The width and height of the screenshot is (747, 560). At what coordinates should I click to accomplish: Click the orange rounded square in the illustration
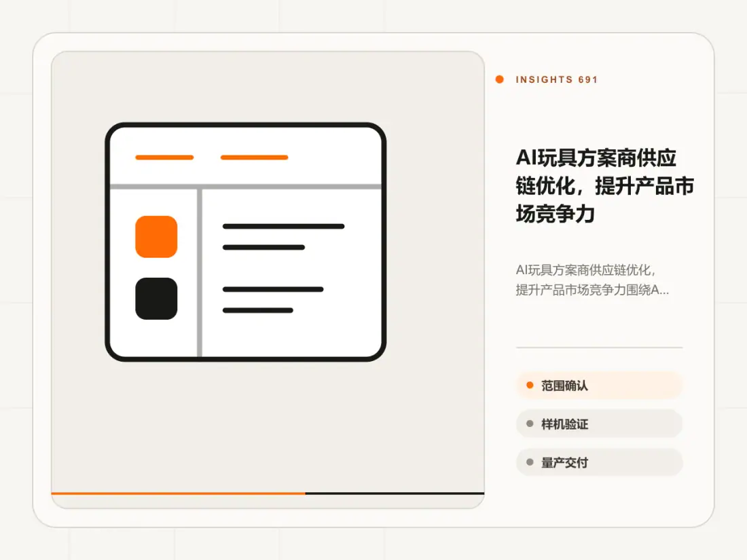156,237
